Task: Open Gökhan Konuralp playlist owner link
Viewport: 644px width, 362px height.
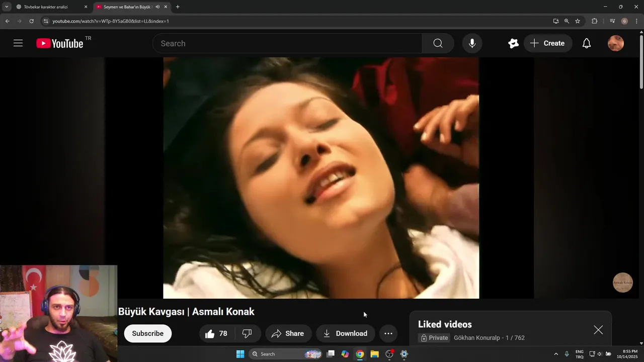Action: click(x=477, y=338)
